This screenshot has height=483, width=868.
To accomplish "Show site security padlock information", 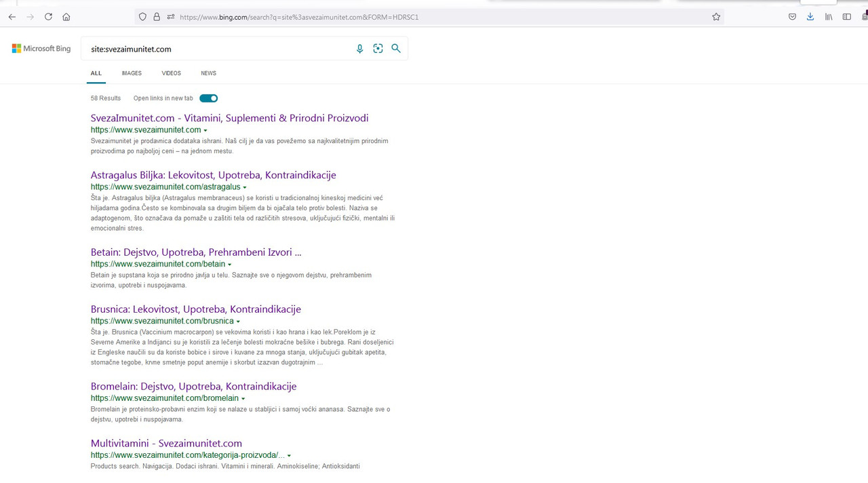I will click(157, 17).
